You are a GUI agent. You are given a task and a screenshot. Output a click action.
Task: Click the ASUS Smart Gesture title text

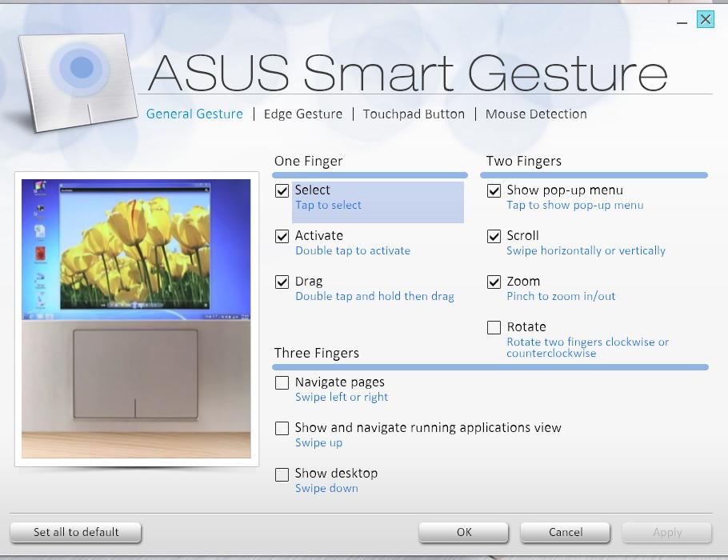point(408,73)
